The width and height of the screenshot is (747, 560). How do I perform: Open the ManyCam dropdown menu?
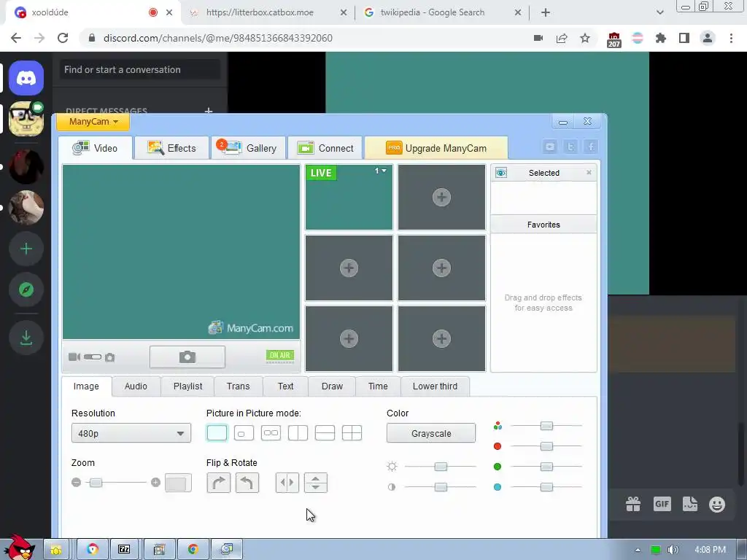[93, 122]
